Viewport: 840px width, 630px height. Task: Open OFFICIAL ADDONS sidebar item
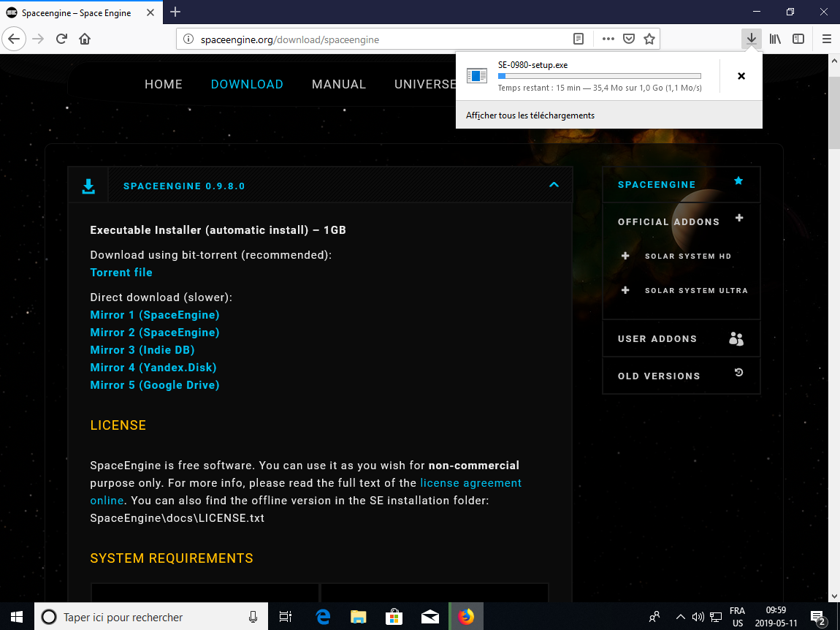point(668,222)
